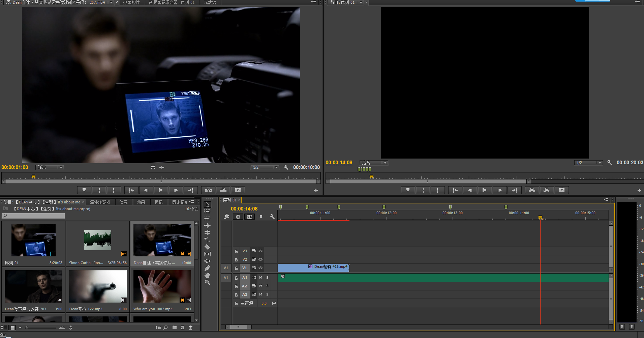Select the Who are you 1002.mp4 thumbnail
Screen dimensions: 644x338
162,286
